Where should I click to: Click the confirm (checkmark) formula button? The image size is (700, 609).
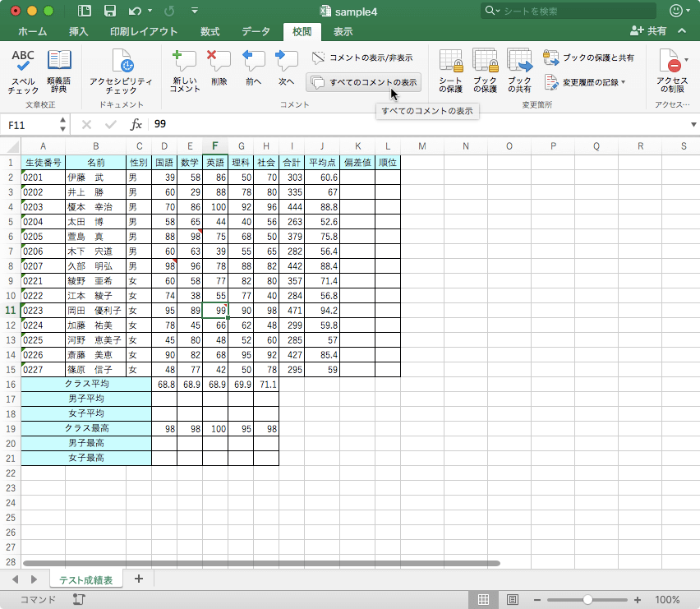point(110,125)
